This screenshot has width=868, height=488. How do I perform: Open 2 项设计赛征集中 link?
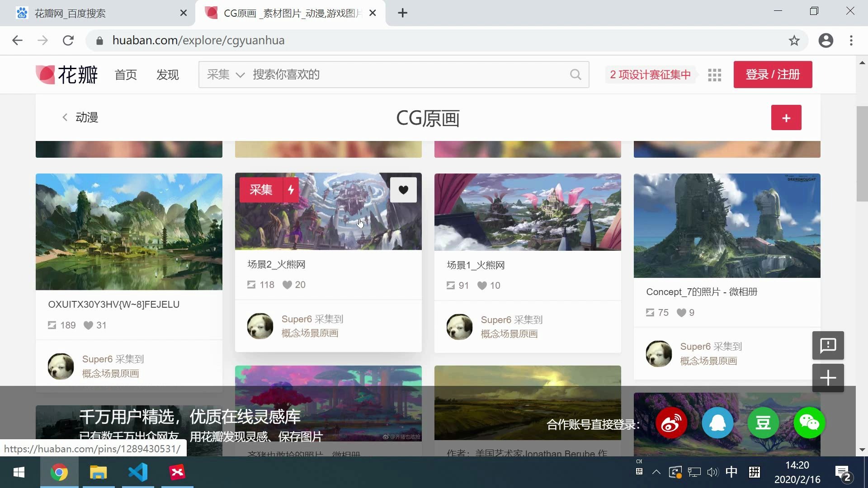click(650, 75)
